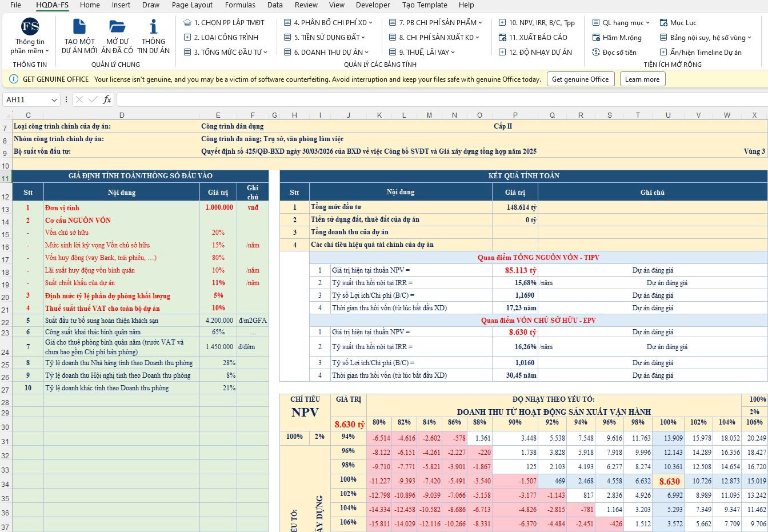Click Hàm M.rộng tool
This screenshot has height=532, width=768.
click(x=617, y=37)
